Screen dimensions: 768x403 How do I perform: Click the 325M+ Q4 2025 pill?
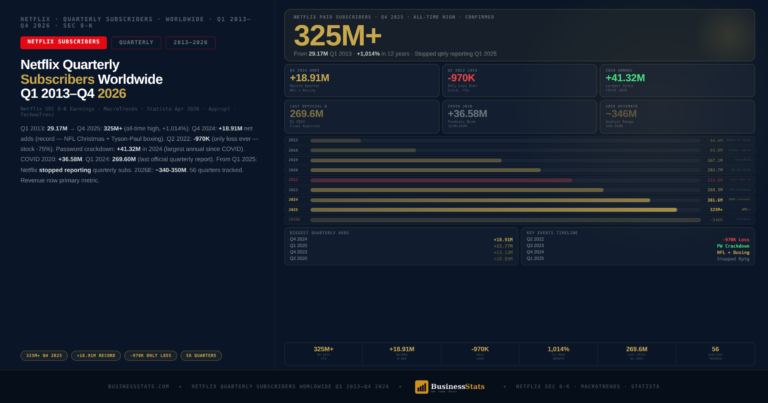[44, 356]
